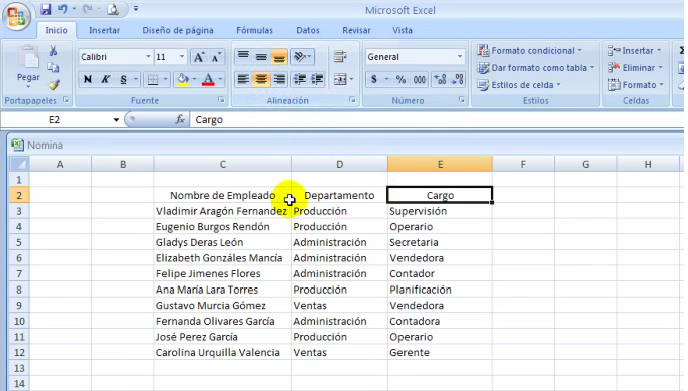Click Eliminar button in Celdas group

pyautogui.click(x=636, y=68)
